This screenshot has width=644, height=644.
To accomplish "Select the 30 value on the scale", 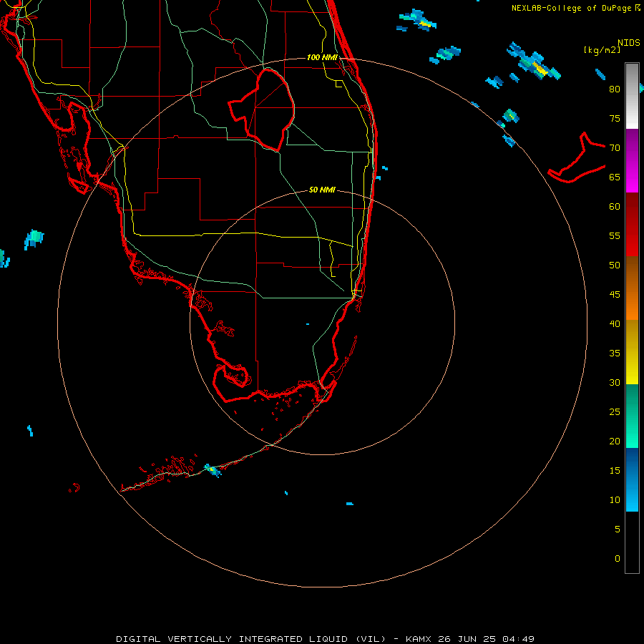I will (x=615, y=382).
